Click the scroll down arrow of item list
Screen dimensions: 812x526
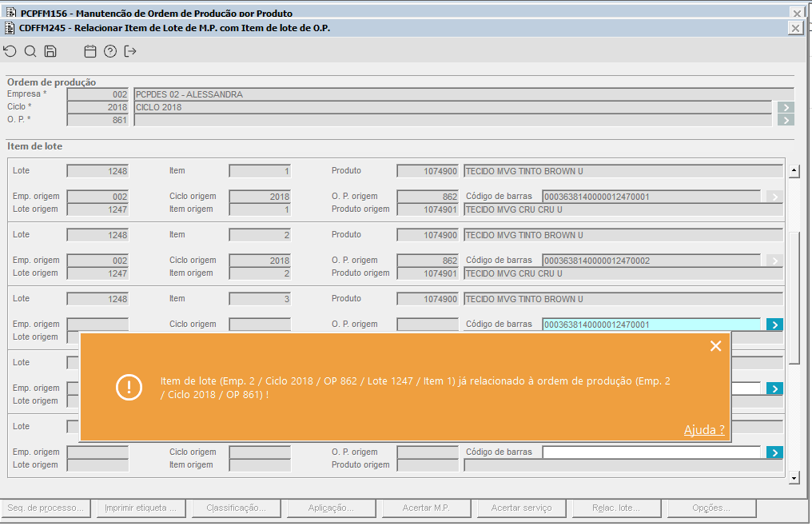[794, 478]
